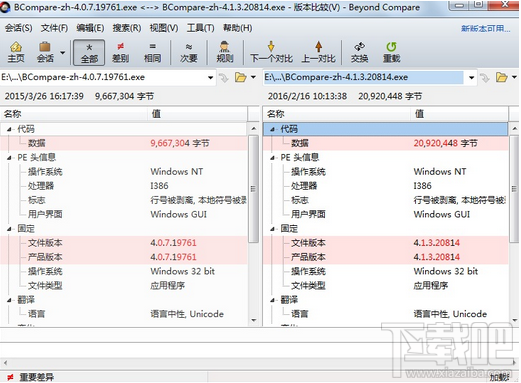Screen dimensions: 521x383
Task: Select left 文件版本 row 4.0.7.19761
Action: (124, 243)
